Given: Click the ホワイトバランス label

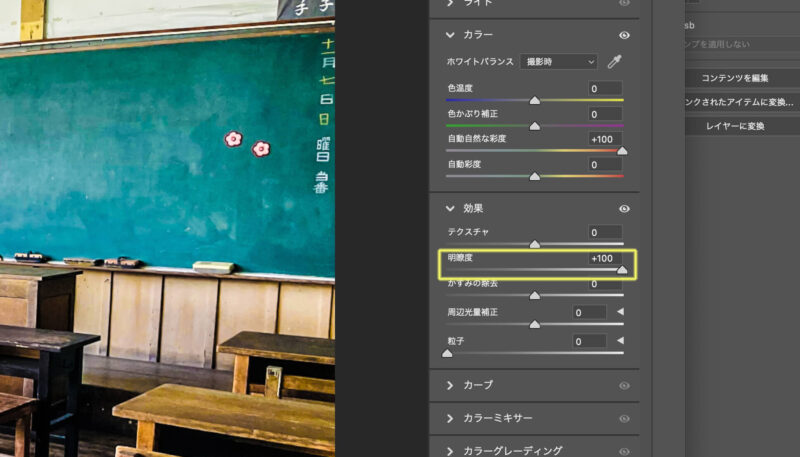Looking at the screenshot, I should 480,61.
